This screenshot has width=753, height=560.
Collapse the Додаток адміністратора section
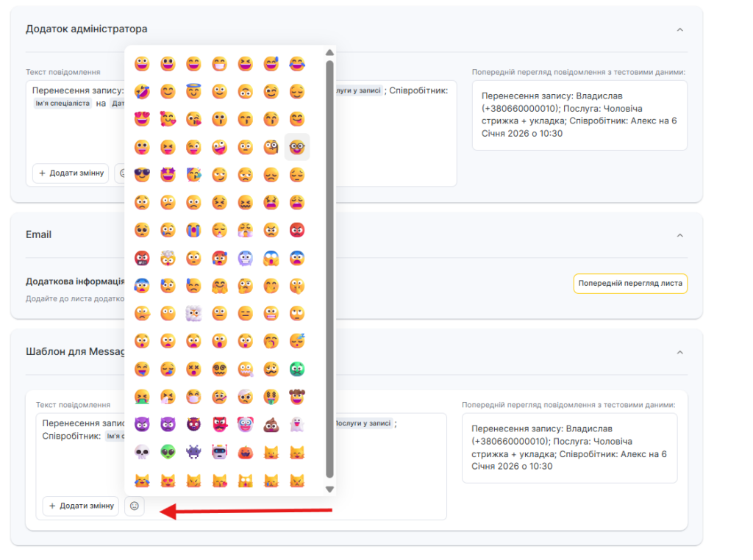(679, 29)
